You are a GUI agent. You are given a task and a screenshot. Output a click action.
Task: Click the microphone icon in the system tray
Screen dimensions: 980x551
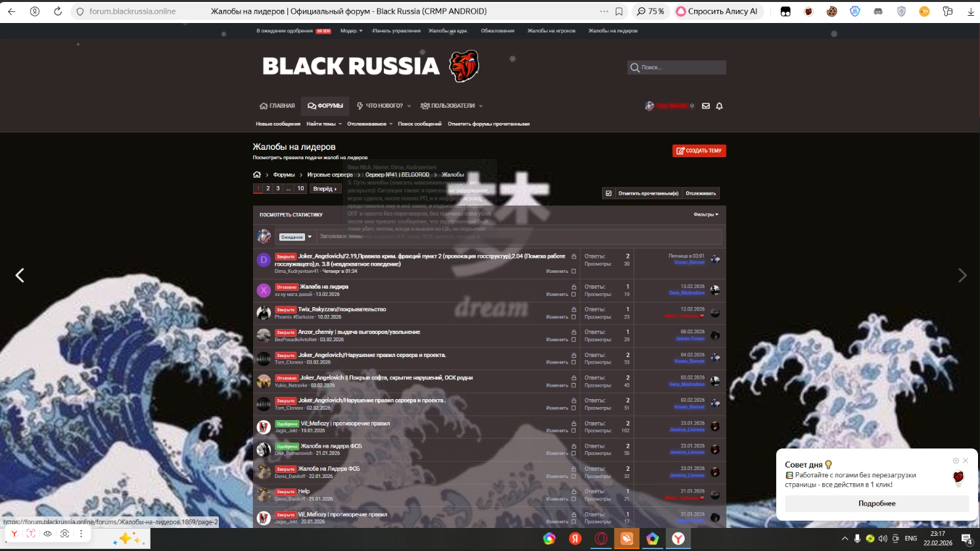(x=857, y=539)
